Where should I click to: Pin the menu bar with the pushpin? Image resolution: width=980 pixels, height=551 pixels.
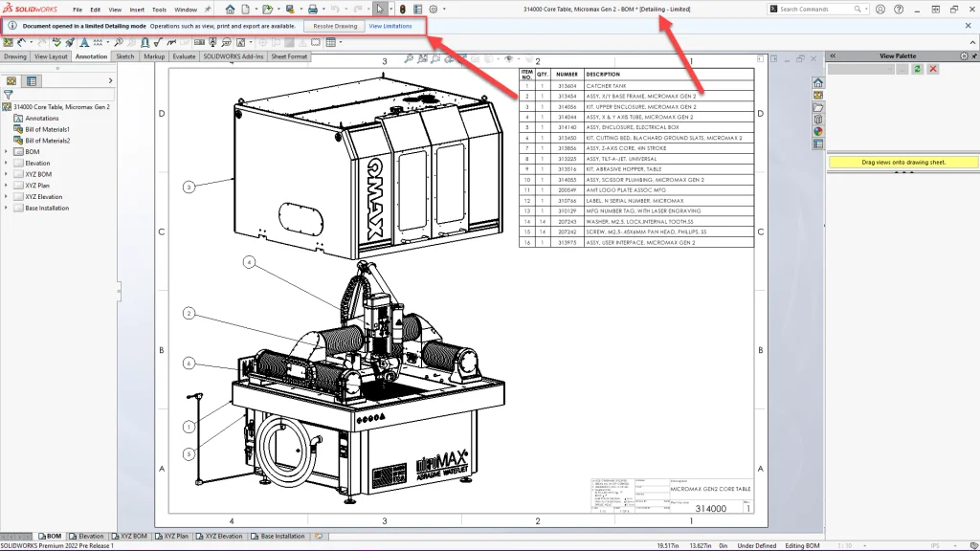[x=208, y=9]
